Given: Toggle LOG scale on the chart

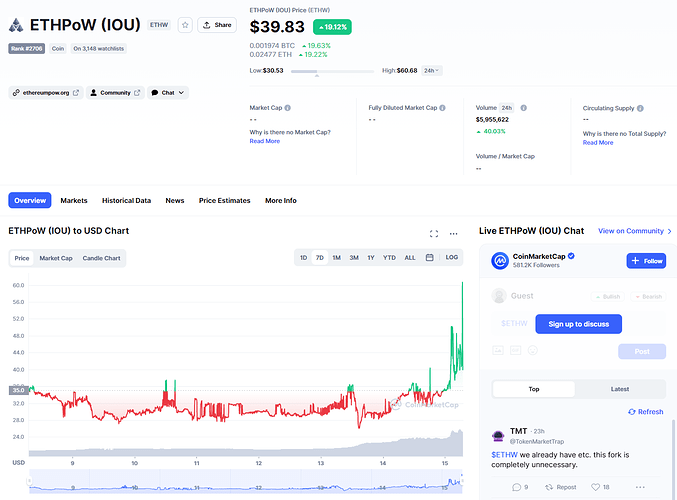Looking at the screenshot, I should [452, 257].
